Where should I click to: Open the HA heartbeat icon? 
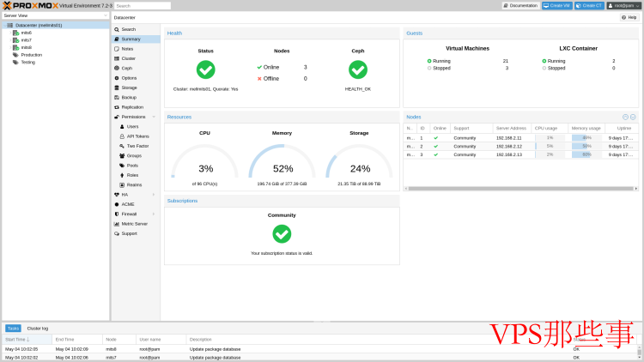click(117, 195)
